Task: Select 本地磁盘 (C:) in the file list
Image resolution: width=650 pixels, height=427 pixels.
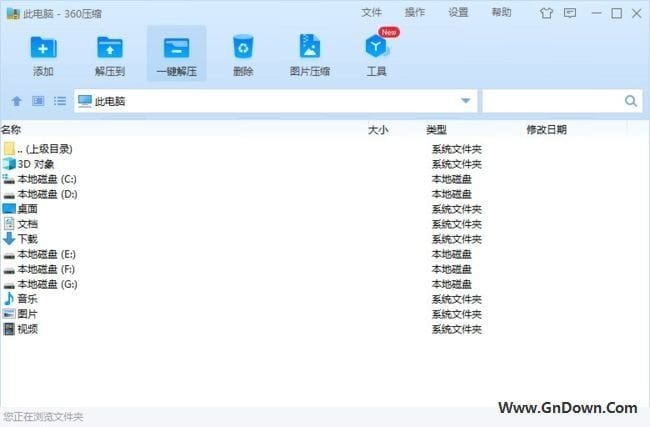Action: (46, 179)
